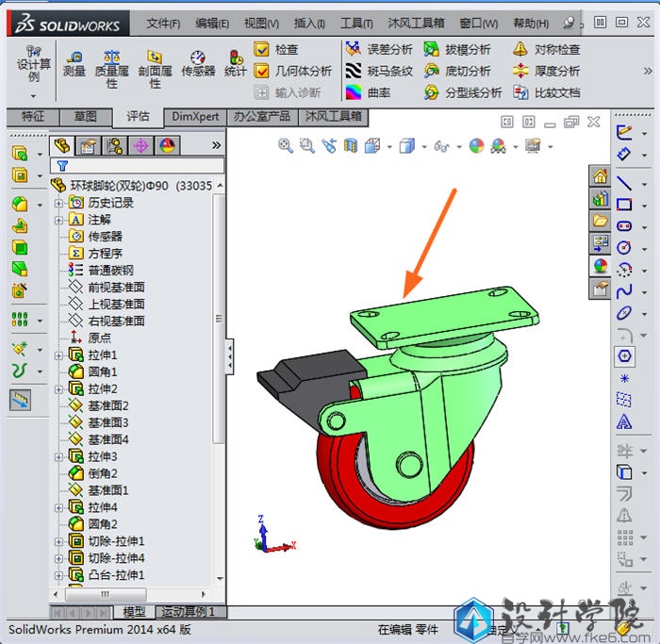Click the 曲率 curvature icon
Screen dimensions: 660x644
click(355, 92)
